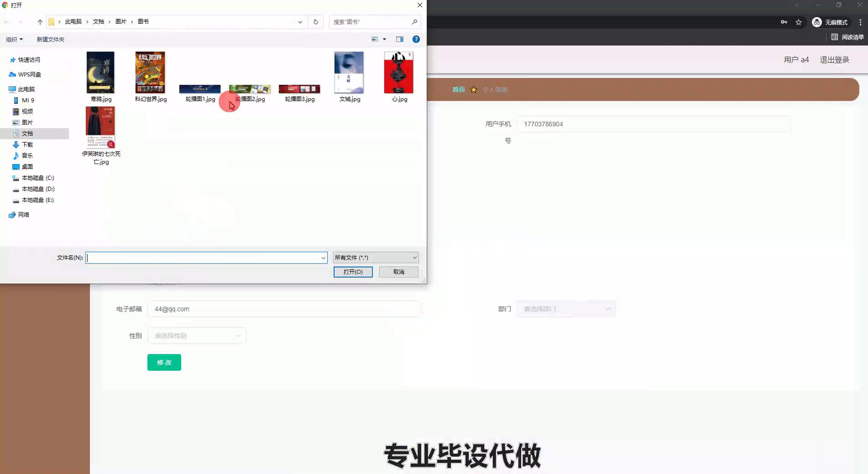Click into the 文件名 input field

point(203,258)
